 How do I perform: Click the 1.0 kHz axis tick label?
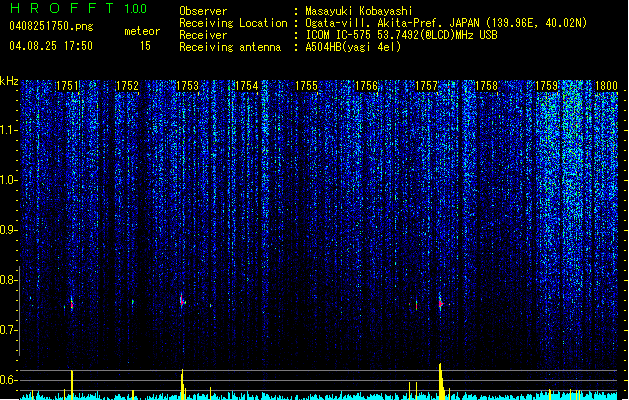8,180
